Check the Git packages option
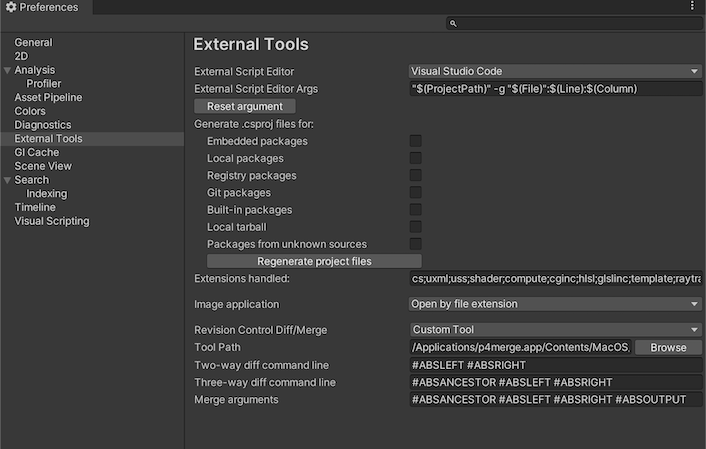Viewport: 706px width, 449px height. click(415, 192)
